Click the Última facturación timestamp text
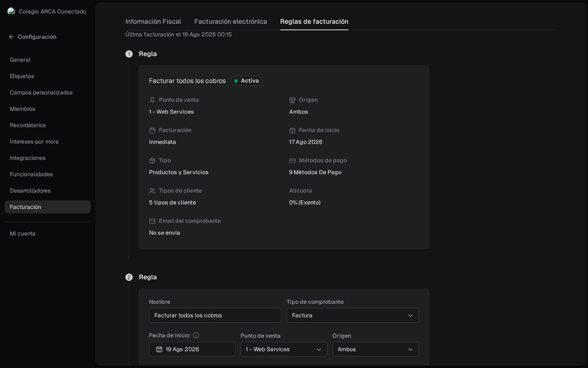588x368 pixels. pos(178,34)
